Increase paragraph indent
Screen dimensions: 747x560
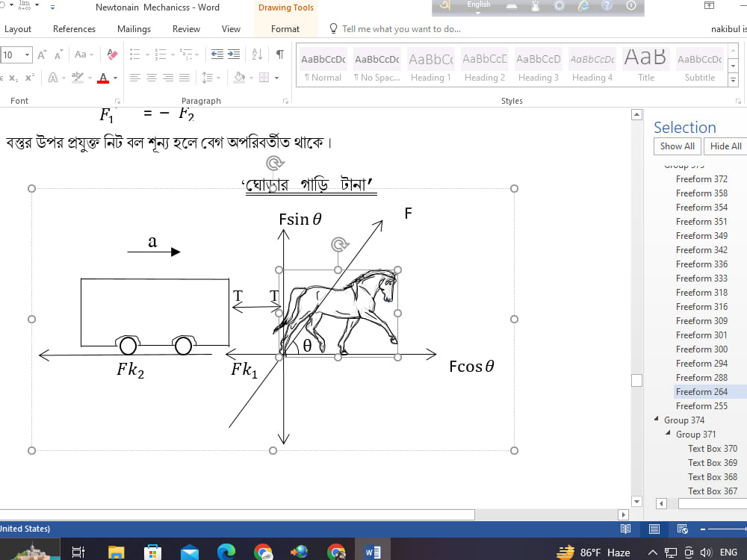(234, 55)
